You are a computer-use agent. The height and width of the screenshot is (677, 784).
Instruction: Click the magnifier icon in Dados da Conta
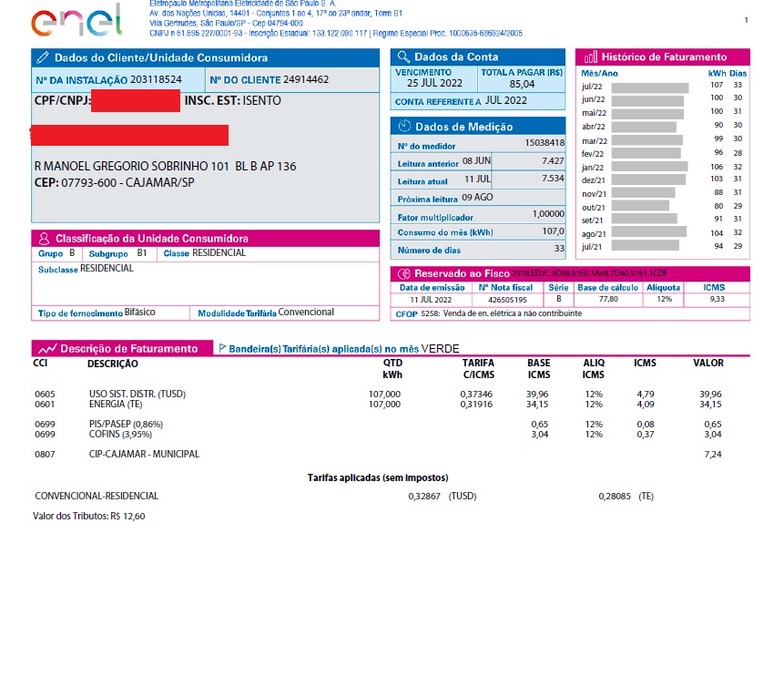point(403,57)
